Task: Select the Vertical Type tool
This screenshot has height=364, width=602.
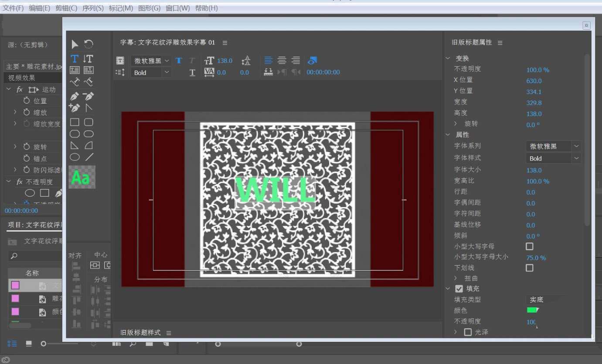Action: coord(88,59)
